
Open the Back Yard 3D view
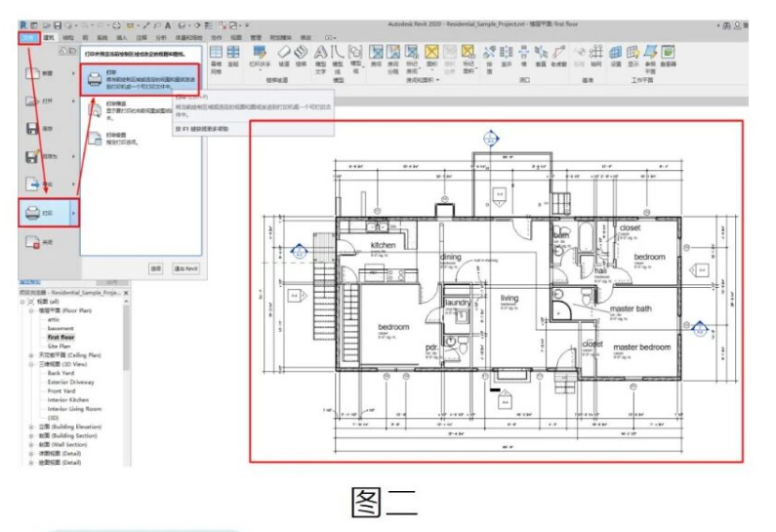(x=61, y=373)
